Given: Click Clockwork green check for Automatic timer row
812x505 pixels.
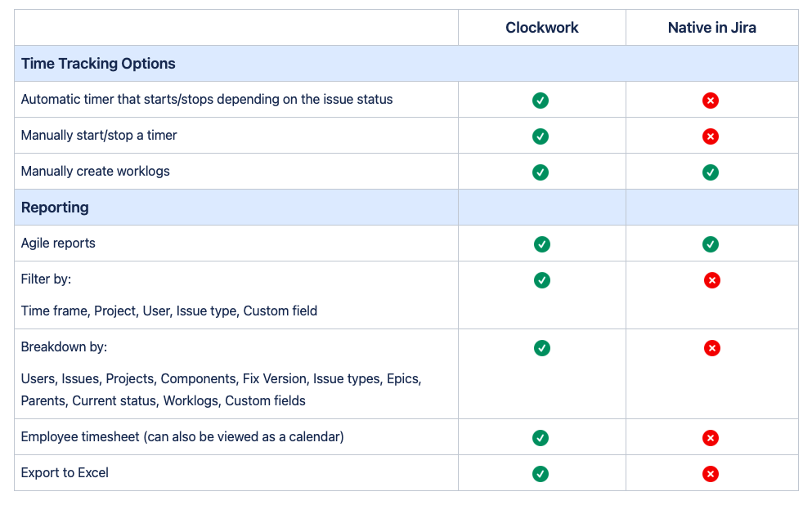Looking at the screenshot, I should point(541,101).
